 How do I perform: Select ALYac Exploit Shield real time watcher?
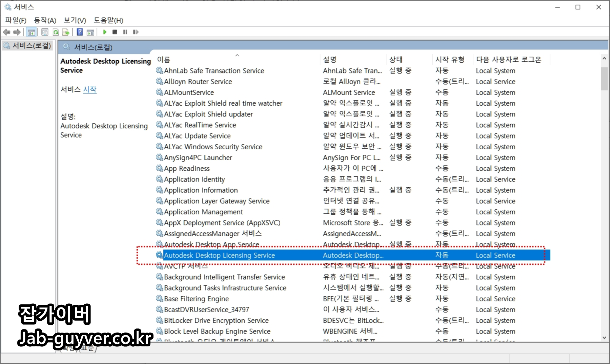352,103
